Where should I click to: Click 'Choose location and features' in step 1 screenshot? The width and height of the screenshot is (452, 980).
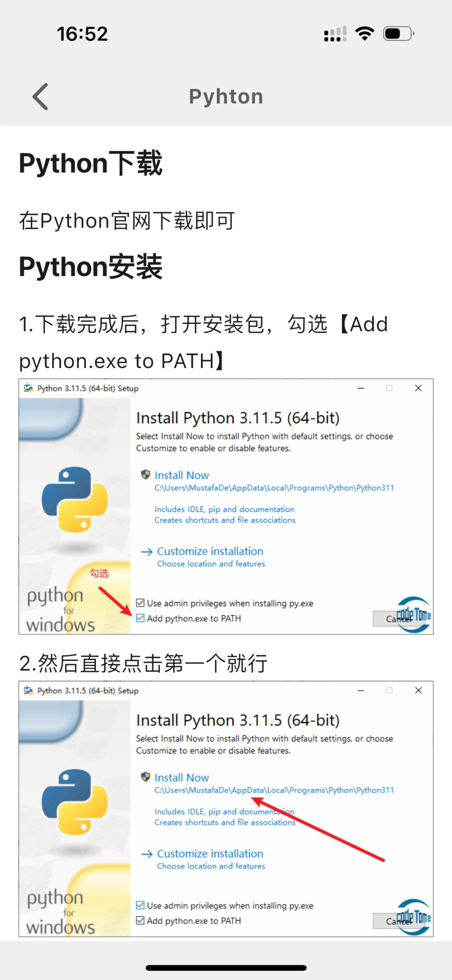211,563
